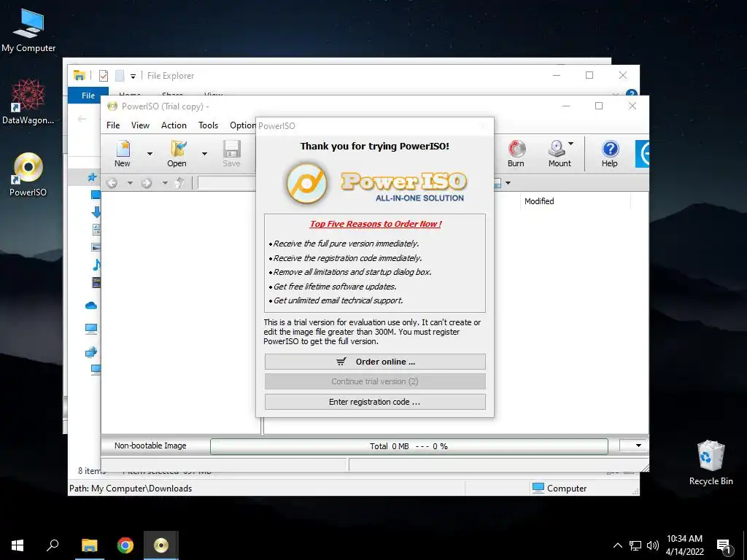Open the Action menu in PowerISO
Image resolution: width=747 pixels, height=560 pixels.
click(174, 125)
